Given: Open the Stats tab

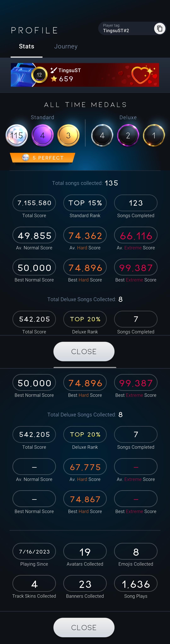Looking at the screenshot, I should tap(27, 47).
